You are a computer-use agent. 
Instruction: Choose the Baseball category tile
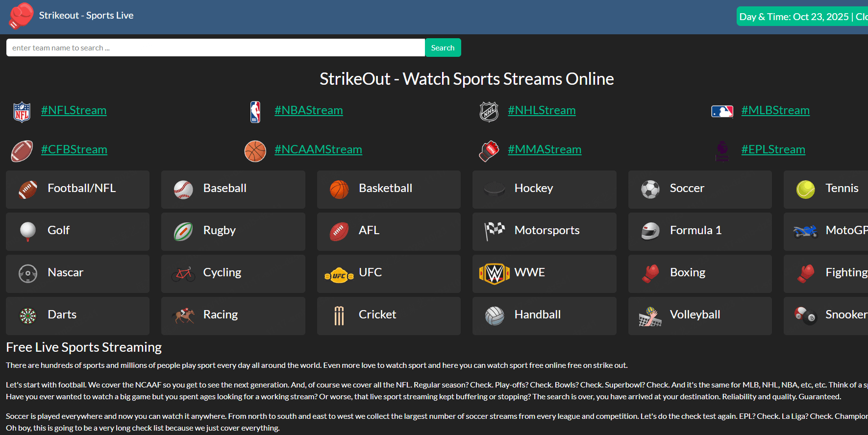point(233,190)
